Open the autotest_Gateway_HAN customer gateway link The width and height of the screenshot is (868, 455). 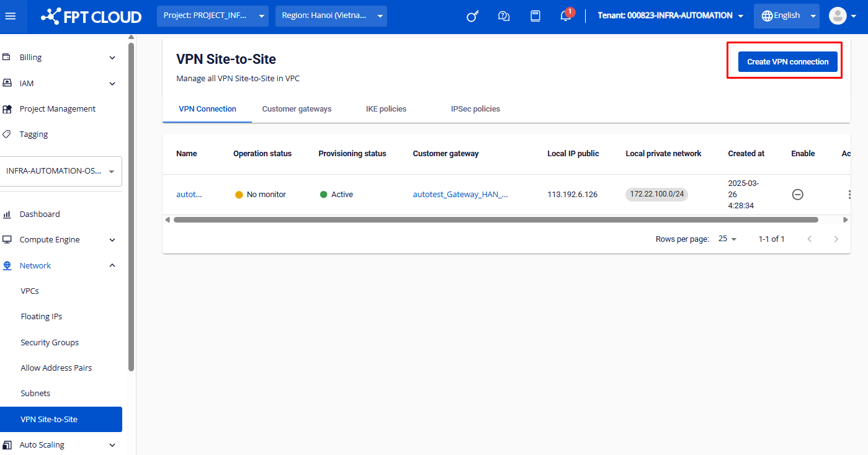click(x=460, y=195)
